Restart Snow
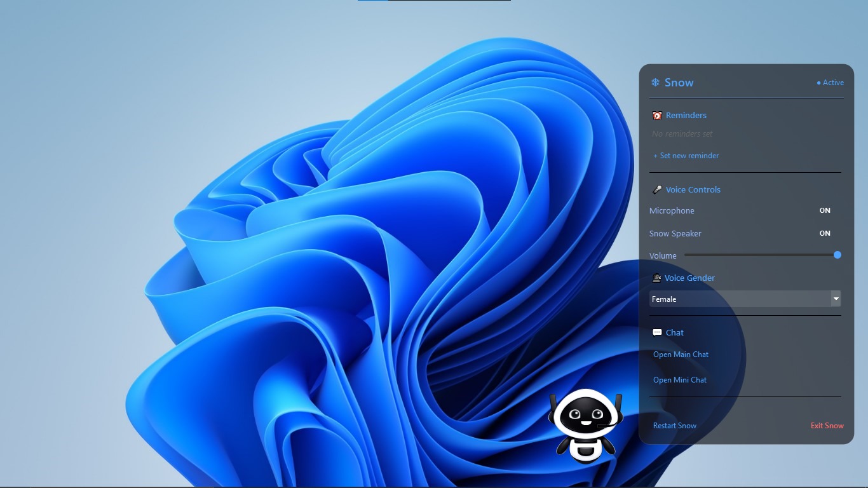The height and width of the screenshot is (488, 868). pos(675,426)
